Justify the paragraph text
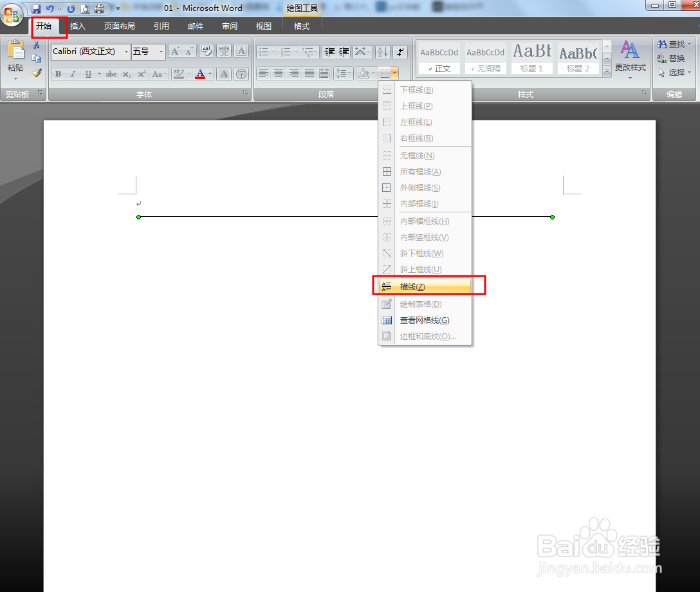 pyautogui.click(x=309, y=73)
